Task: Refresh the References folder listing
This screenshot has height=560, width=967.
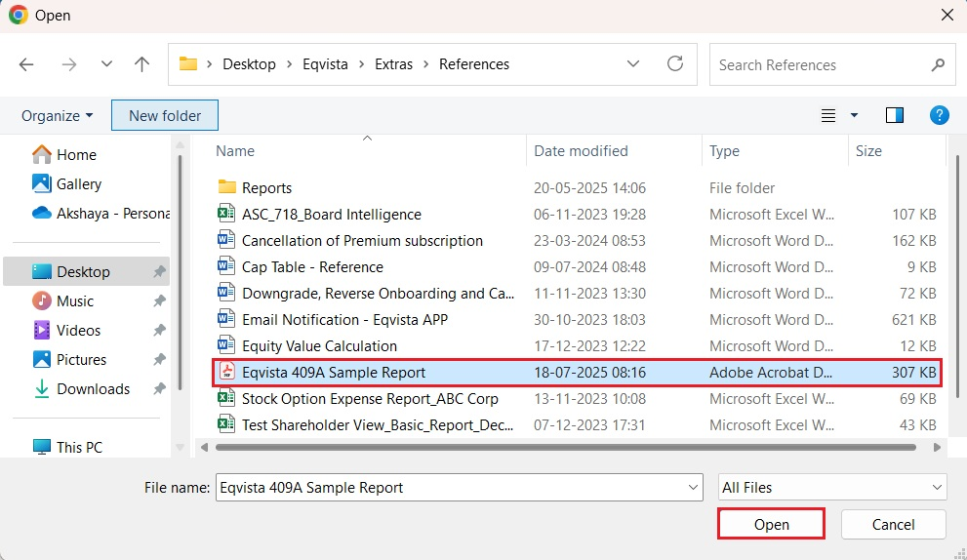Action: click(x=675, y=64)
